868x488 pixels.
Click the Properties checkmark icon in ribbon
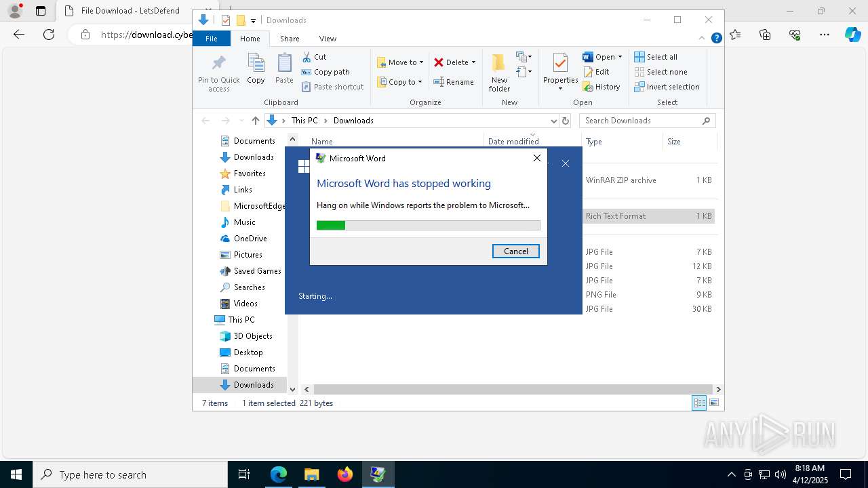click(x=560, y=63)
